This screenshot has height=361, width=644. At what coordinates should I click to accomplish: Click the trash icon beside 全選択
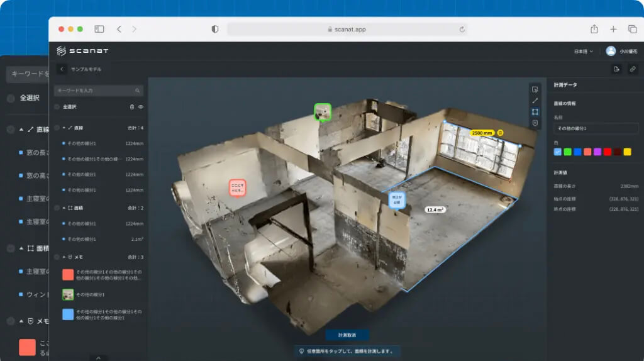tap(132, 107)
